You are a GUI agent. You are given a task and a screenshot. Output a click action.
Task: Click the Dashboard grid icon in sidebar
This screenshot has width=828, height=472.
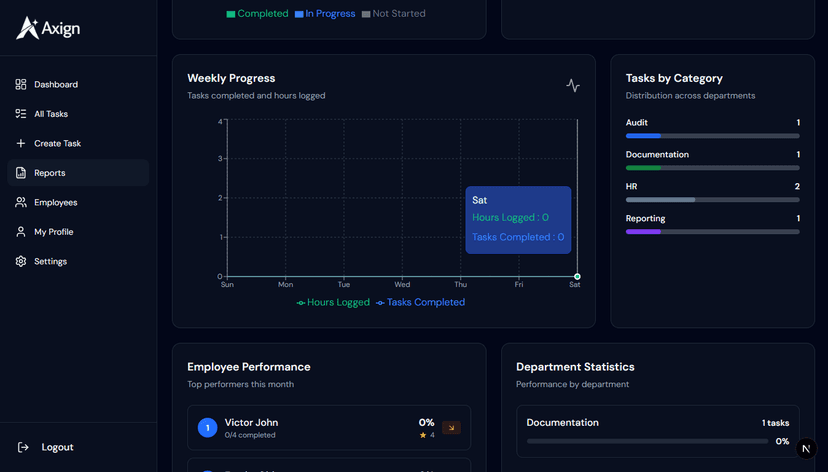tap(21, 85)
